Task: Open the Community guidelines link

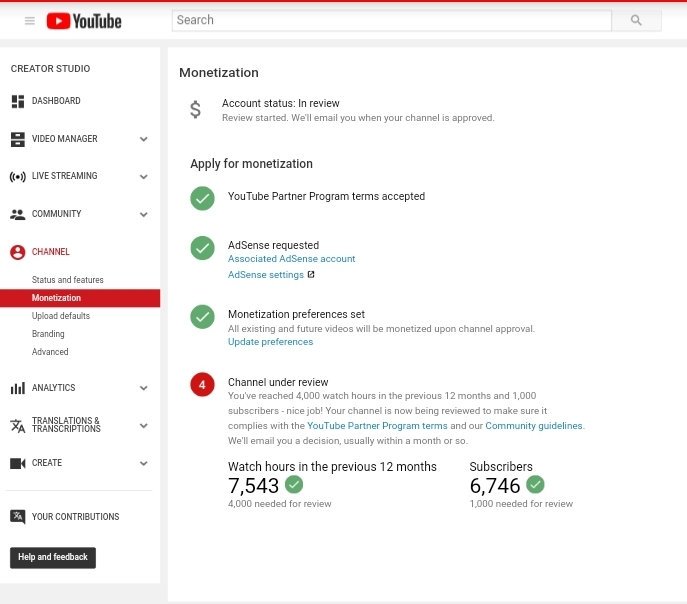Action: (x=534, y=426)
